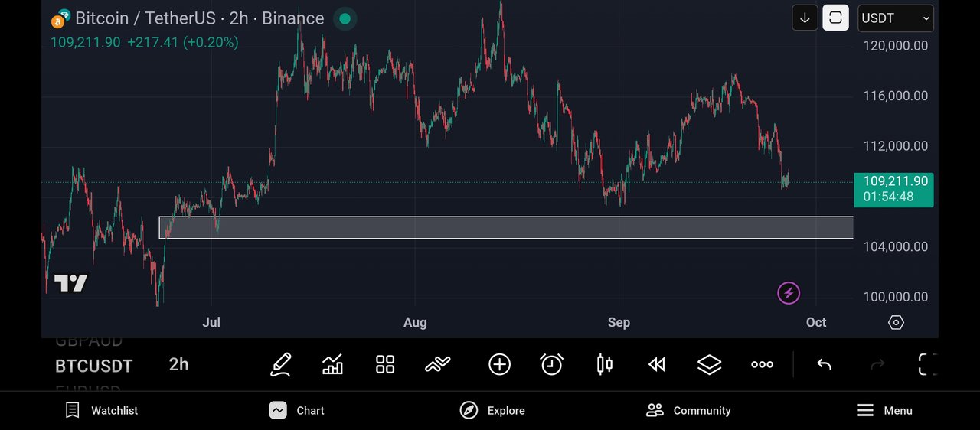Open the four-square layout templates icon

point(385,365)
